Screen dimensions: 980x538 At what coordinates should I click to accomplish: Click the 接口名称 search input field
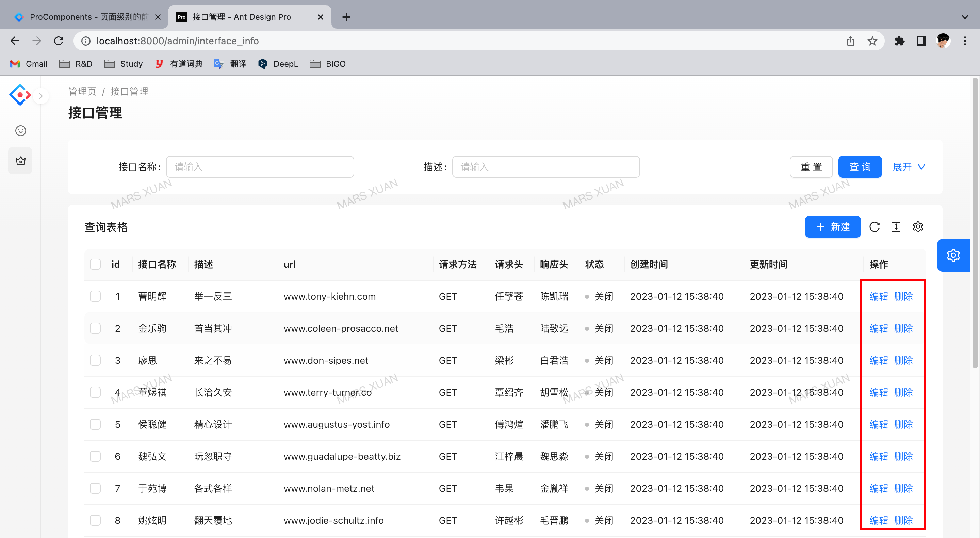click(260, 167)
